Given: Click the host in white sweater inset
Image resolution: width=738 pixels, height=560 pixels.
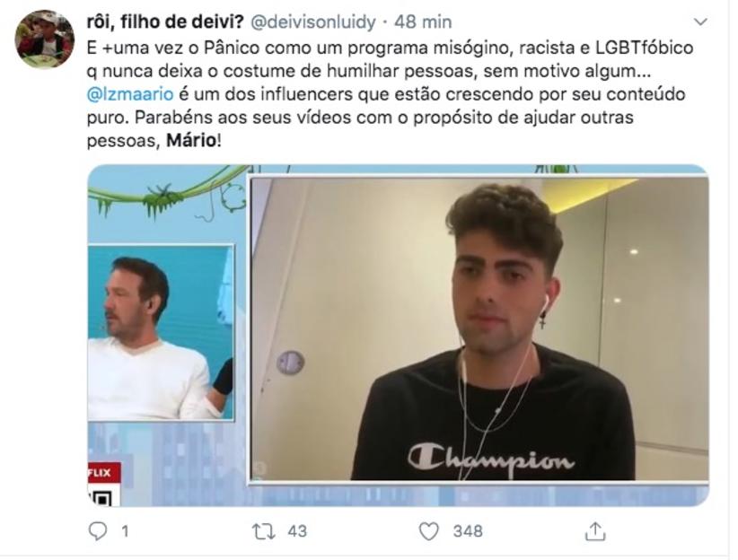Looking at the screenshot, I should (160, 332).
